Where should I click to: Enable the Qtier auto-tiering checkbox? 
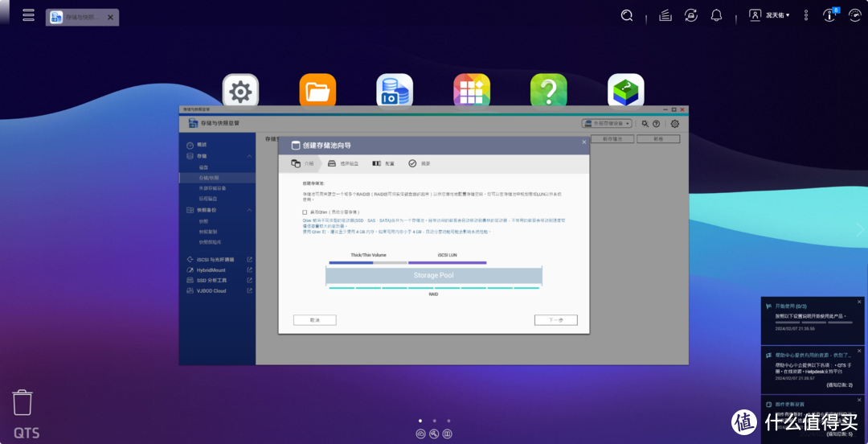(x=305, y=212)
